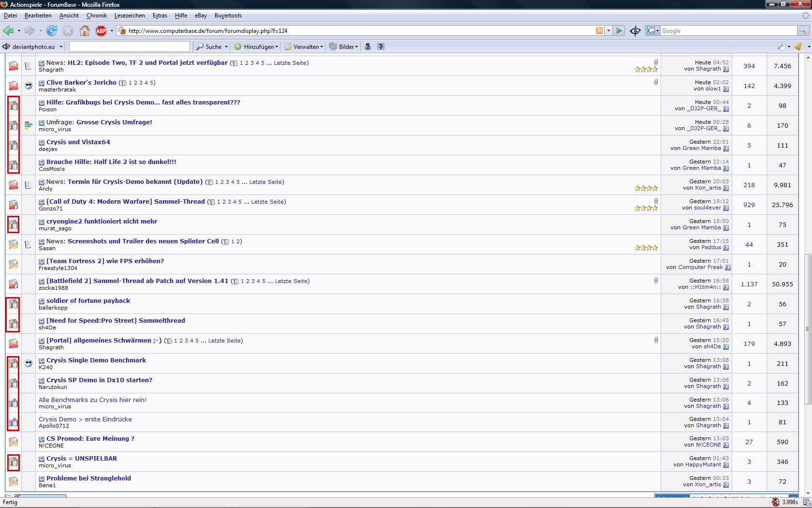Jump to first new post of Crysis und Vistax64

[x=42, y=142]
